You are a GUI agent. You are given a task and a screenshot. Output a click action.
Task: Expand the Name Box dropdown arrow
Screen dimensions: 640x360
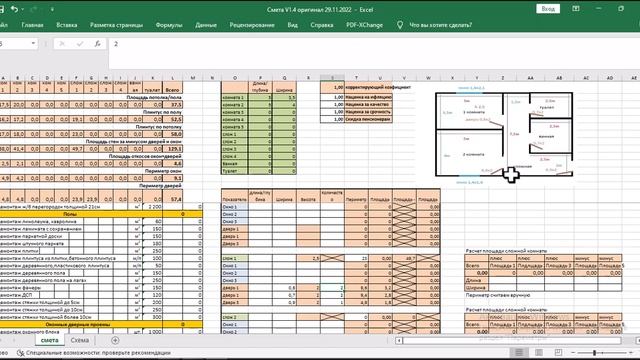33,43
